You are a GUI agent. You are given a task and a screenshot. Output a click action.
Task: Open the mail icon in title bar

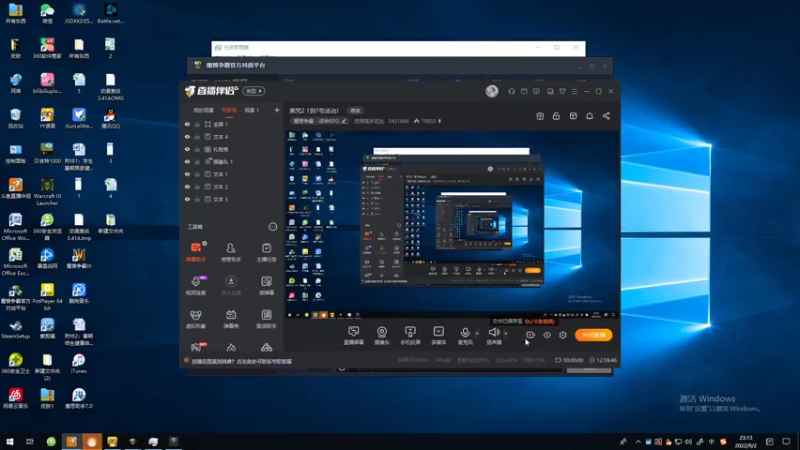tap(524, 91)
